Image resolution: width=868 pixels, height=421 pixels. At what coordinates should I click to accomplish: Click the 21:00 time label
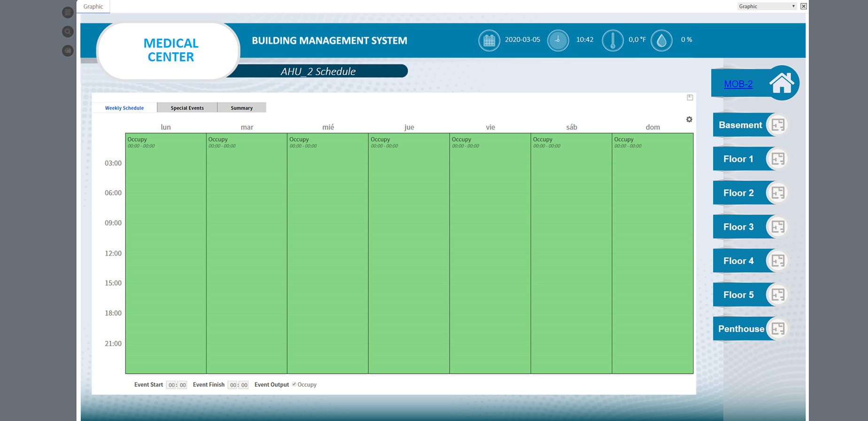click(x=113, y=343)
